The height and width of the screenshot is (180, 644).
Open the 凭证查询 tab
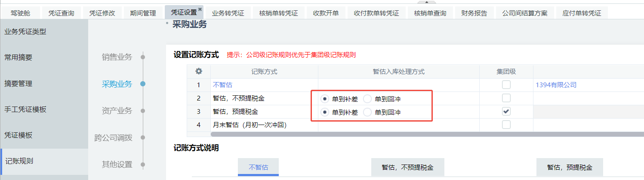61,13
